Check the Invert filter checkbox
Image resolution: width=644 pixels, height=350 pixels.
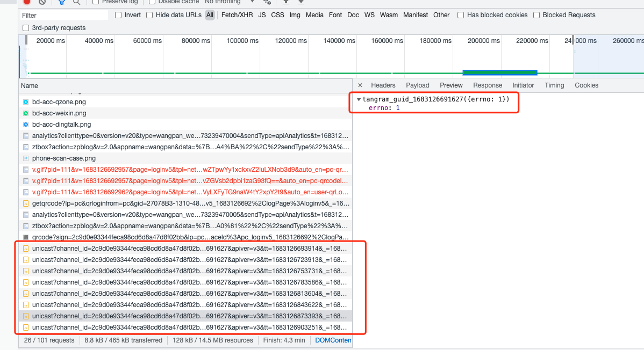[x=118, y=15]
